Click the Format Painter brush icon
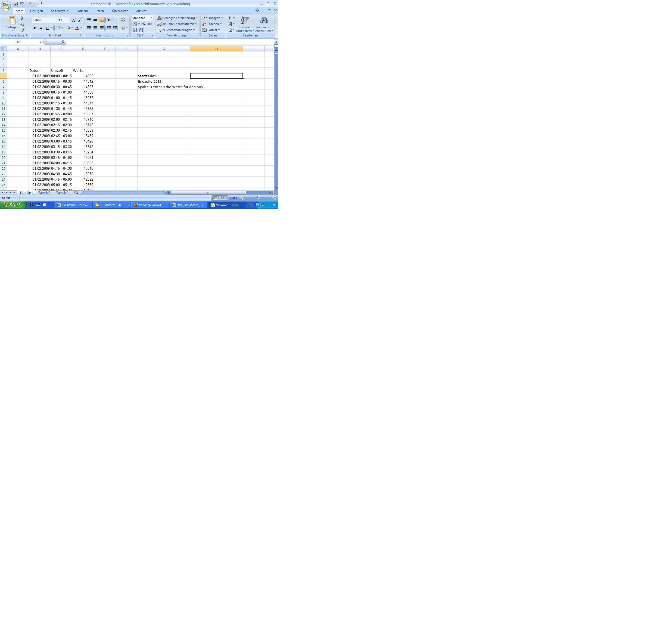 tap(22, 30)
